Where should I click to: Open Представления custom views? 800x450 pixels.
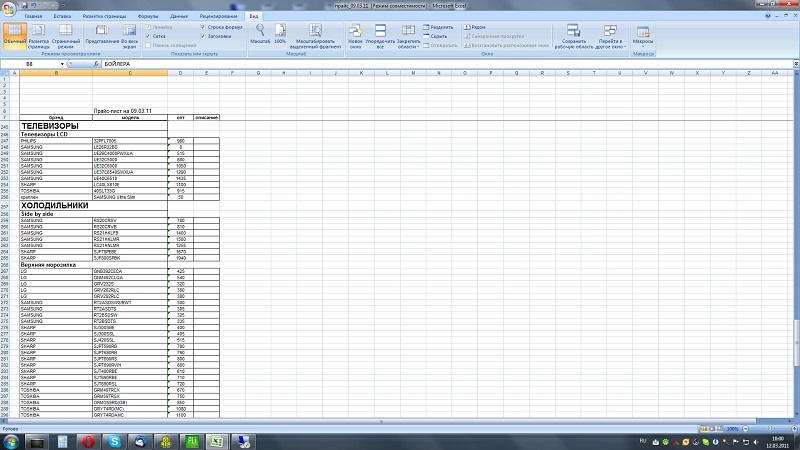coord(102,36)
